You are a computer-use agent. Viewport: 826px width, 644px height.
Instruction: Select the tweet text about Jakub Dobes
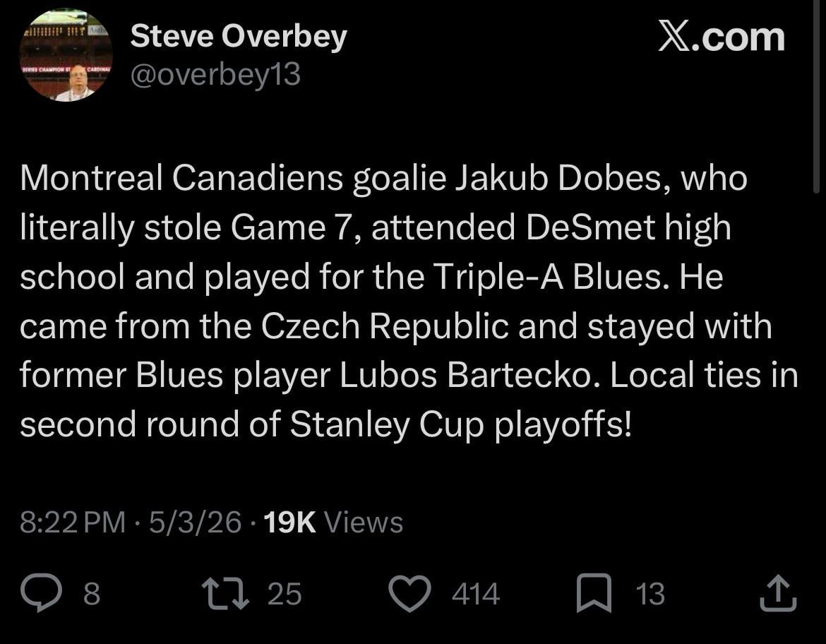409,301
